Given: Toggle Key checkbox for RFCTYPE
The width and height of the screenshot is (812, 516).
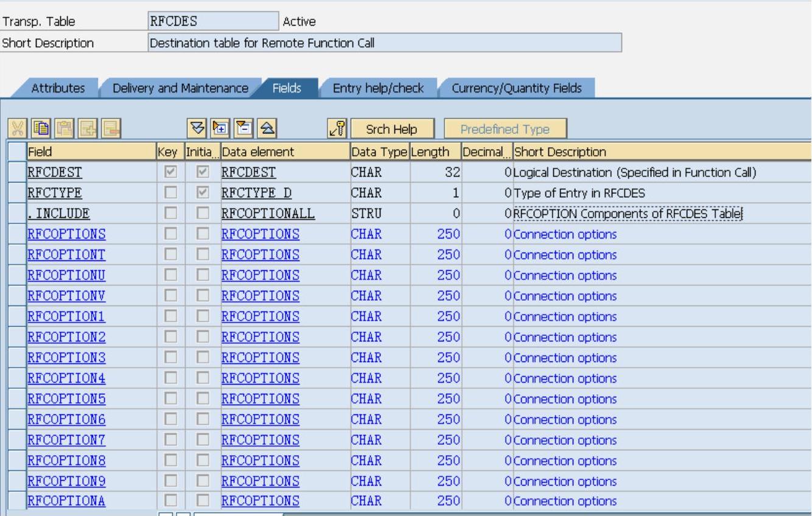Looking at the screenshot, I should 171,193.
